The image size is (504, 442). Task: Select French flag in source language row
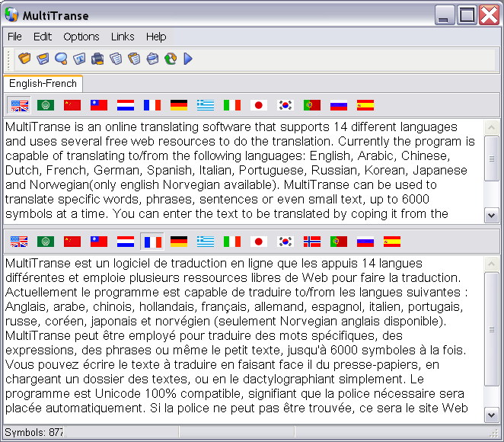click(152, 105)
